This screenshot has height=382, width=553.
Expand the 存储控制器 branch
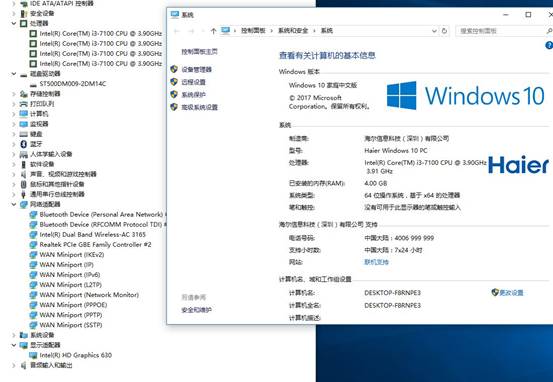click(x=14, y=94)
